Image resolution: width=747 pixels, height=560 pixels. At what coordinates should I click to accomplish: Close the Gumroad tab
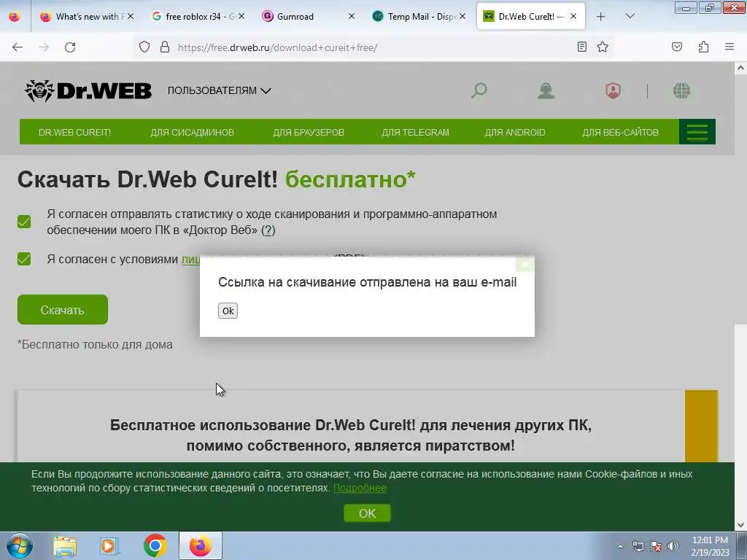coord(352,17)
